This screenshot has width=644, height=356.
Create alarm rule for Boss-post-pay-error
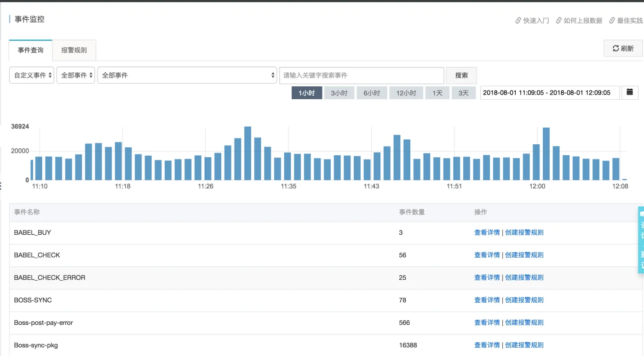click(524, 322)
